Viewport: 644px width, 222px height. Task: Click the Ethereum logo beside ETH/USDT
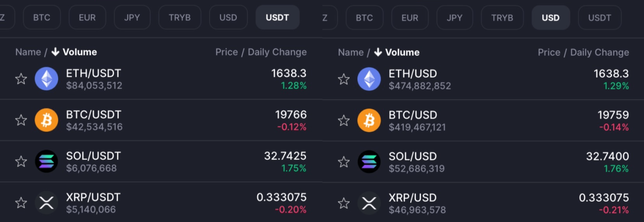47,79
